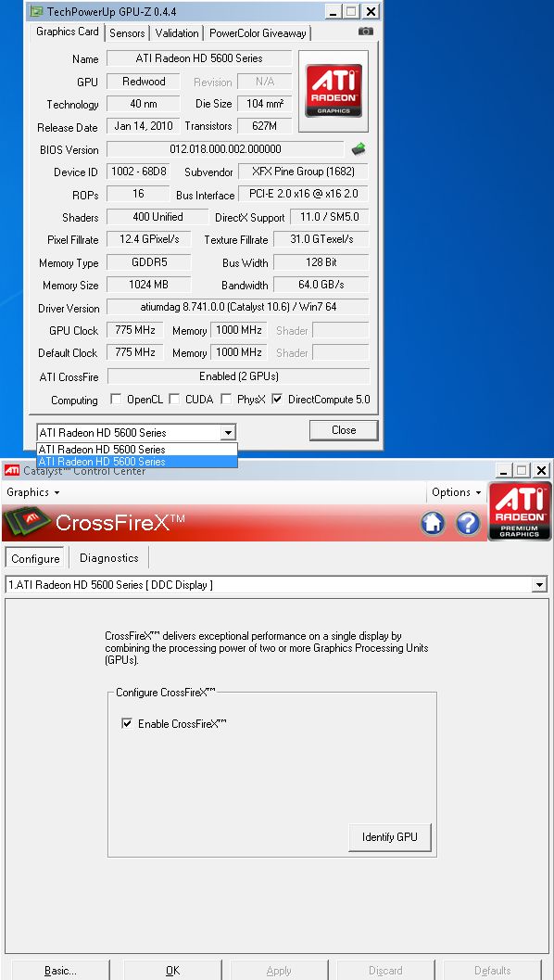Select the Graphics Card tab
The width and height of the screenshot is (554, 980).
(68, 32)
